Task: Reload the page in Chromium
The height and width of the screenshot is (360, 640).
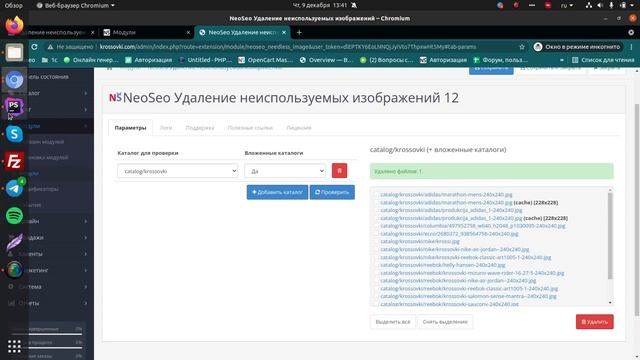Action: coord(34,47)
